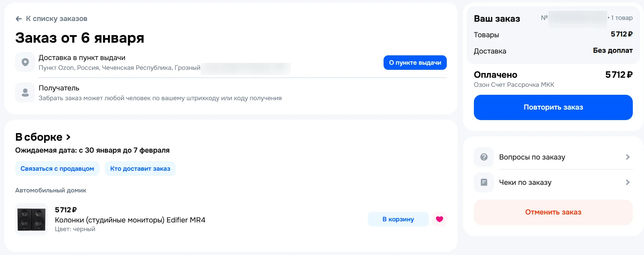Click the receipt icon for order checks
This screenshot has width=644, height=255.
click(484, 183)
